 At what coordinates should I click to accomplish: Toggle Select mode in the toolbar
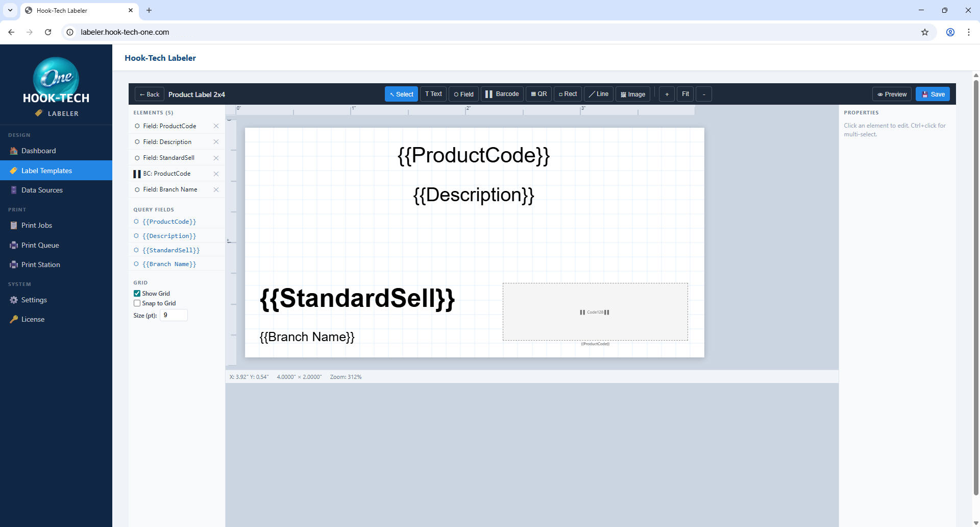401,94
